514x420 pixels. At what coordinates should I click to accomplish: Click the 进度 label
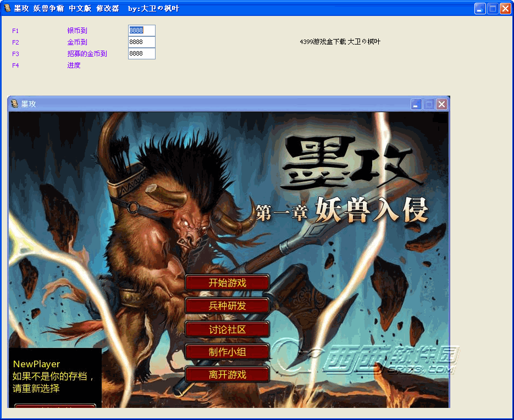tap(74, 65)
